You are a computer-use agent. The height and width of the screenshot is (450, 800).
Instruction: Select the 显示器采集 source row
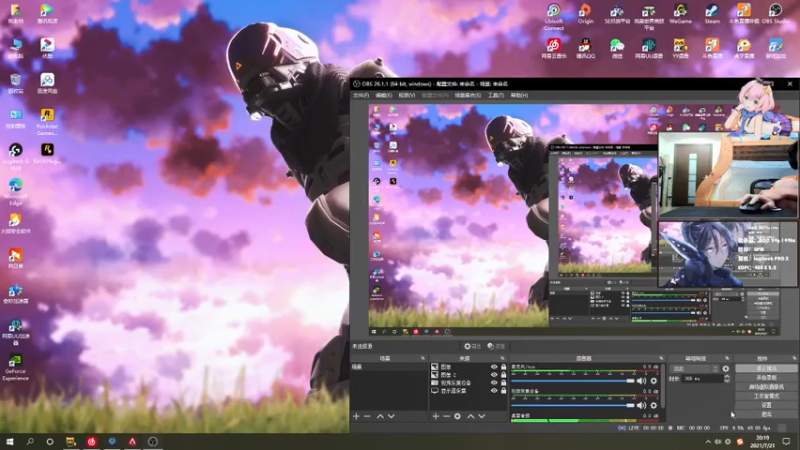[x=468, y=391]
